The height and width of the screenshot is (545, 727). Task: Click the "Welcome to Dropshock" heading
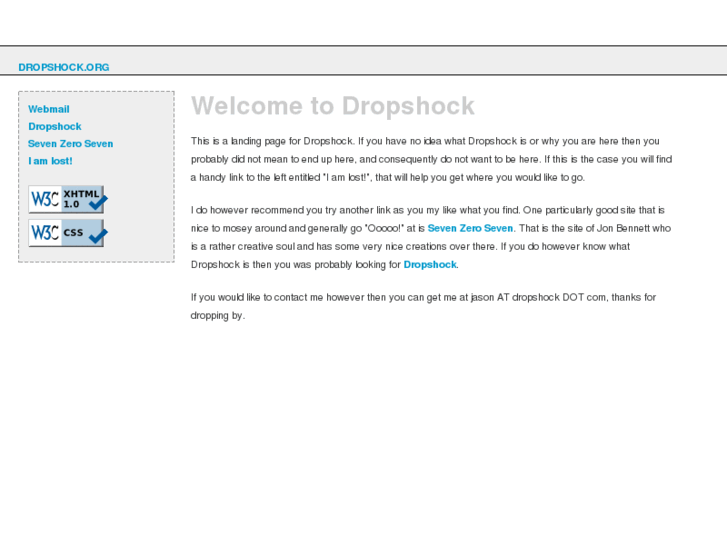point(333,106)
